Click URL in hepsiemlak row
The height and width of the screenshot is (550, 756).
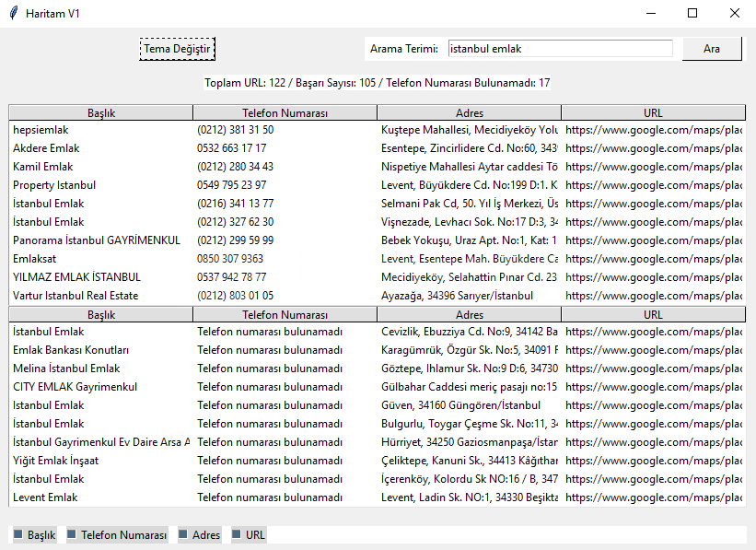point(654,130)
